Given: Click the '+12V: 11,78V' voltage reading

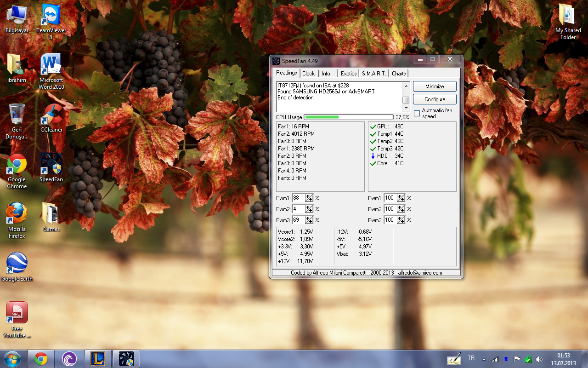Looking at the screenshot, I should pyautogui.click(x=295, y=261).
